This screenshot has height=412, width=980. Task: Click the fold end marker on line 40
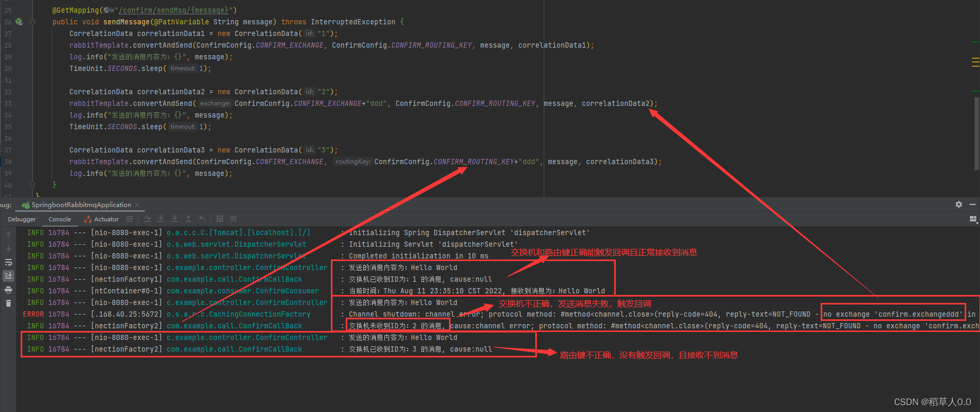click(x=32, y=184)
